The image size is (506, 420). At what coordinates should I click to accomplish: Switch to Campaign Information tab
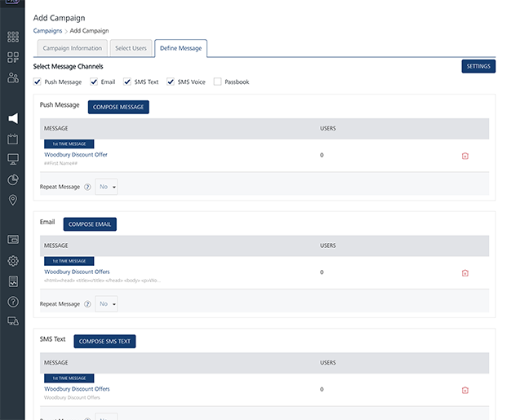click(x=72, y=48)
